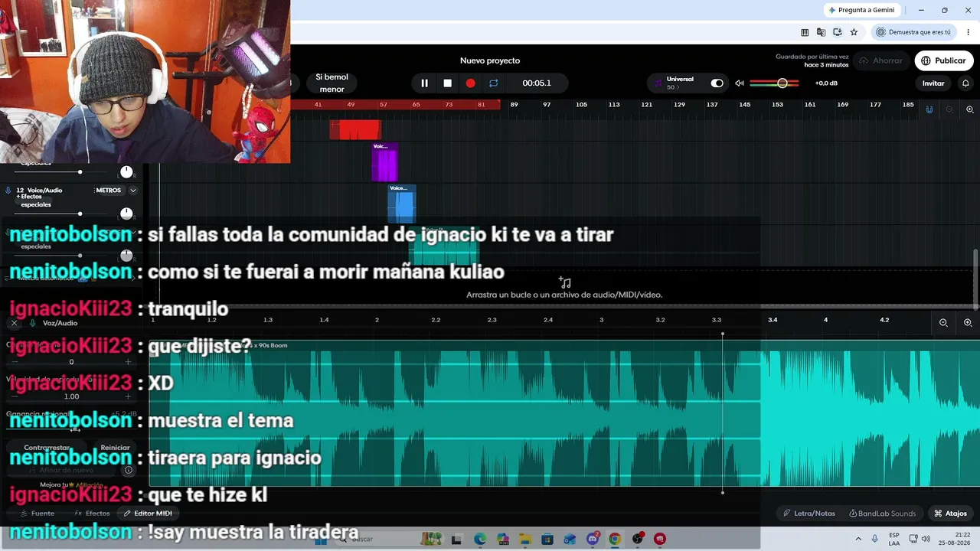Viewport: 980px width, 551px height.
Task: Click the Invitar button
Action: coord(933,83)
